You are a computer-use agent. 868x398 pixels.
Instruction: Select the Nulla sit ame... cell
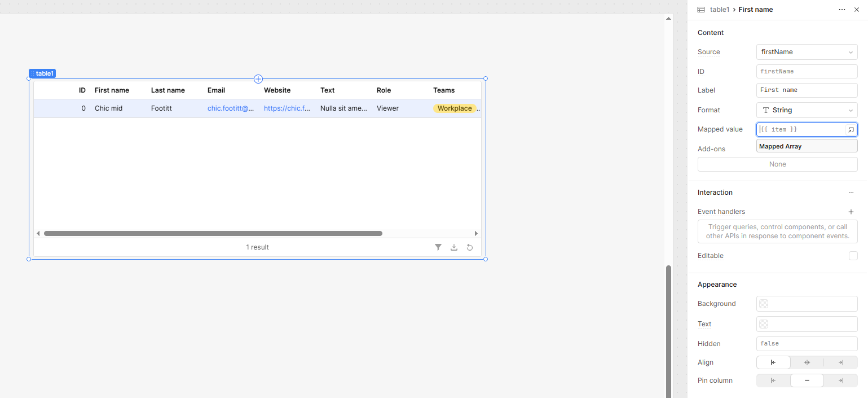343,108
